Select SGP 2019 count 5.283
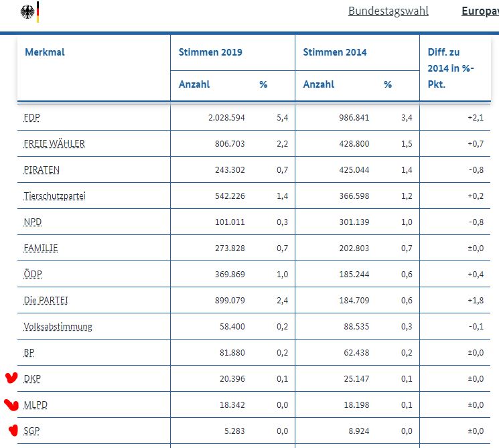499x448 pixels. (234, 431)
